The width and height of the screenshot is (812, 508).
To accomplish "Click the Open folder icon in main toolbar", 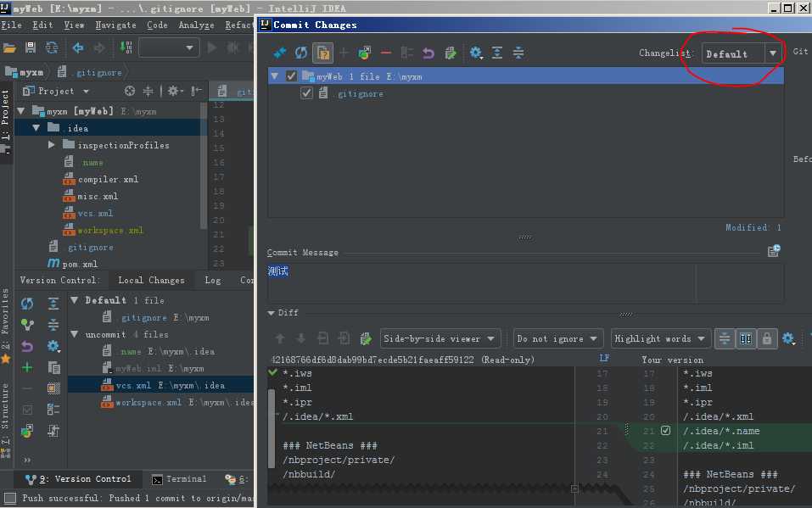I will tap(9, 48).
